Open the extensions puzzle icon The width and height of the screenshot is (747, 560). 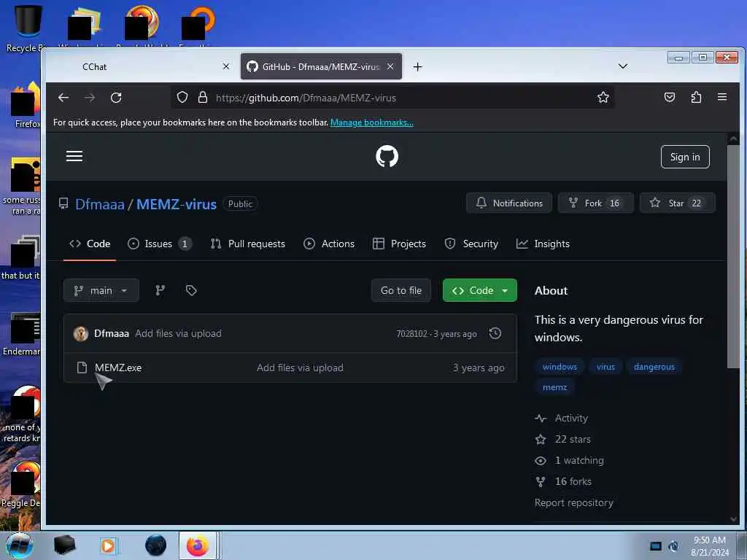[696, 98]
